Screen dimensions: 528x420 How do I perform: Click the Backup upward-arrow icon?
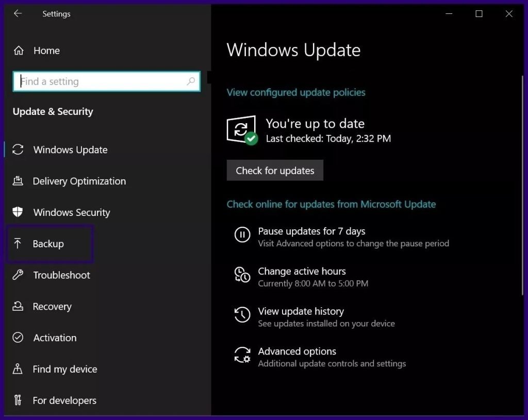pos(18,243)
